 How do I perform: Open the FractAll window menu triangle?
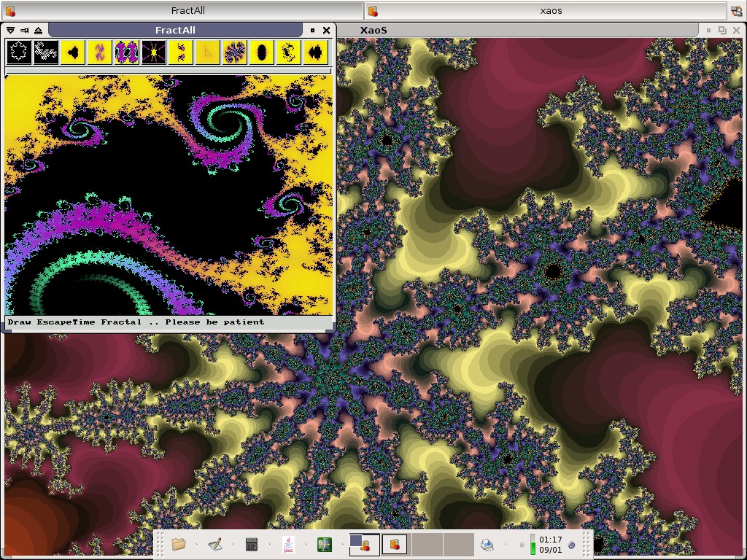11,30
